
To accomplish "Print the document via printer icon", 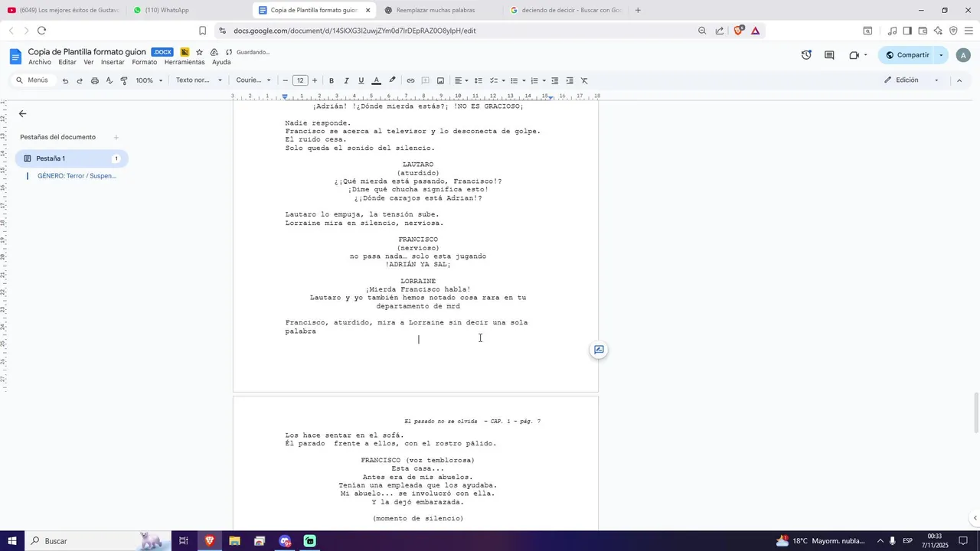I will tap(94, 80).
